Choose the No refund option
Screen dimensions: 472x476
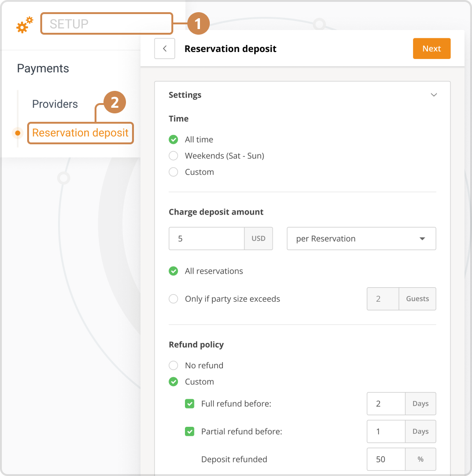pos(174,365)
